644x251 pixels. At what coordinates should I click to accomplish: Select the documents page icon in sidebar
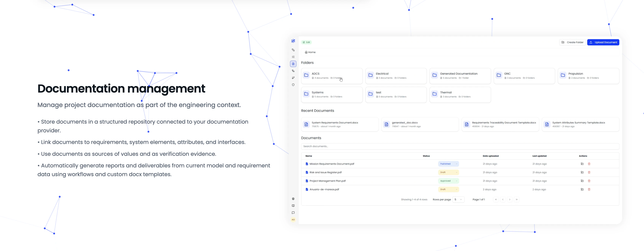point(293,64)
